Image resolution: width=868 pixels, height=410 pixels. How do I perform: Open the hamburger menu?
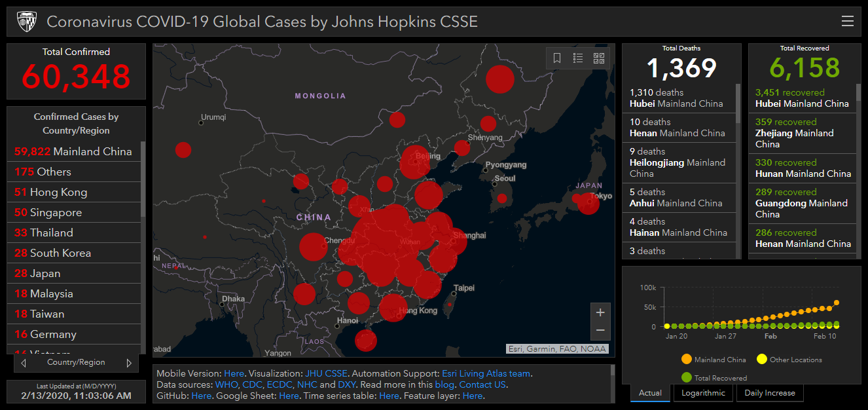[848, 22]
